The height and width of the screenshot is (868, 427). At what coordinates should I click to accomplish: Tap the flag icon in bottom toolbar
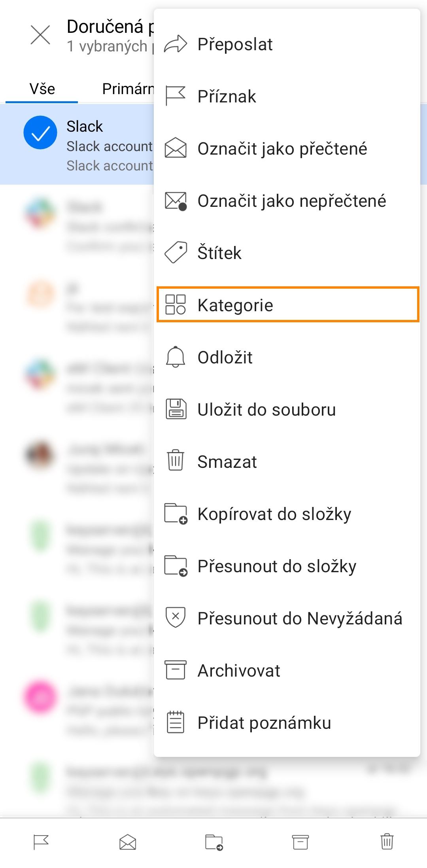coord(41,842)
